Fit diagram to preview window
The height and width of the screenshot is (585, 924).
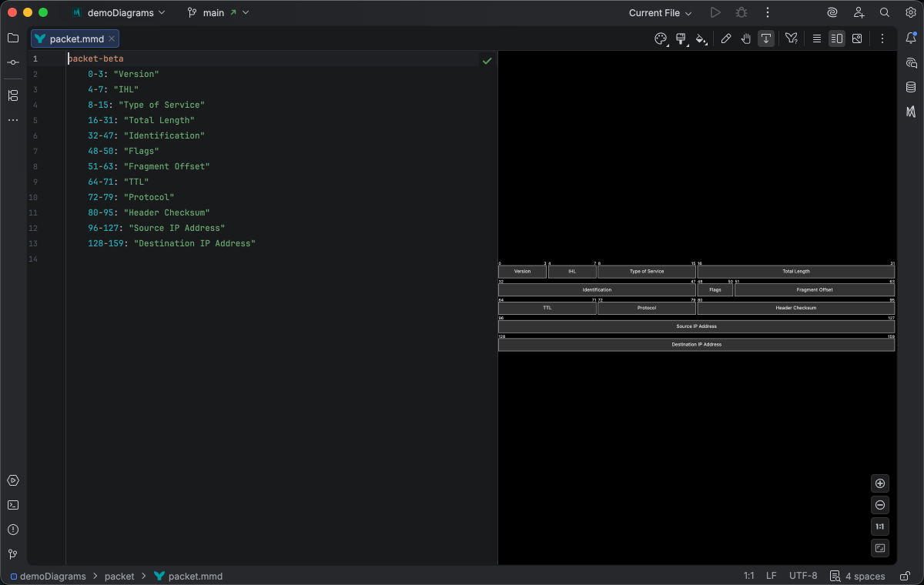pos(880,548)
